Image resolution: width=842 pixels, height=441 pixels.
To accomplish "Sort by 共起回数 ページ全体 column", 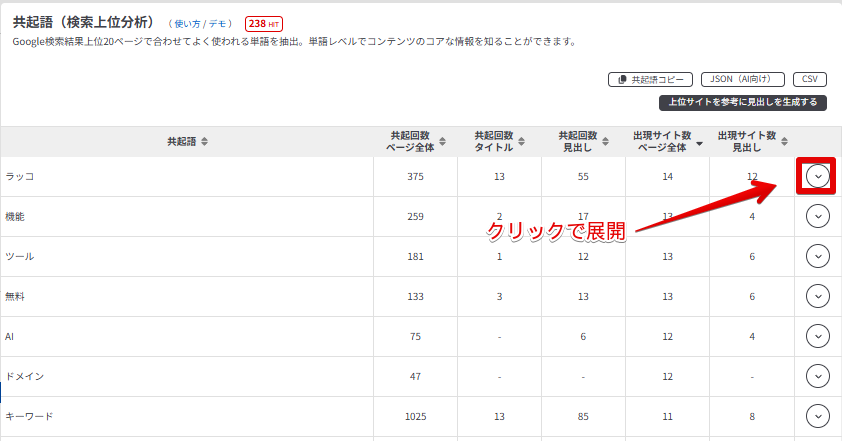I will tap(442, 142).
